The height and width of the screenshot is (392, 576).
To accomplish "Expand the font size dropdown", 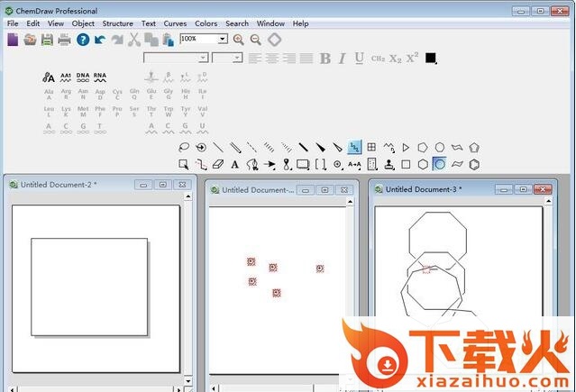I will coord(238,59).
